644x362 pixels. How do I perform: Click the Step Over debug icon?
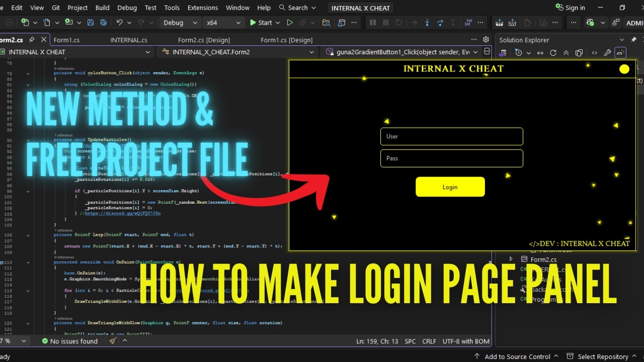click(440, 23)
